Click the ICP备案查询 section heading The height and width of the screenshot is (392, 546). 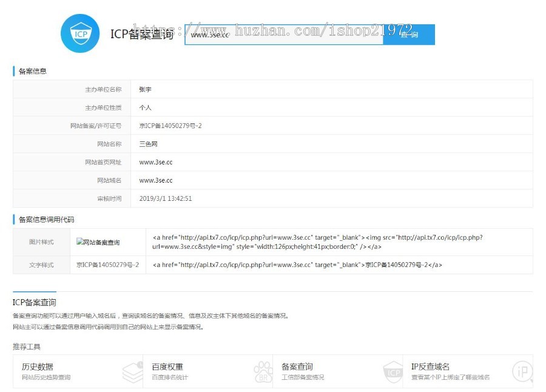(x=35, y=302)
